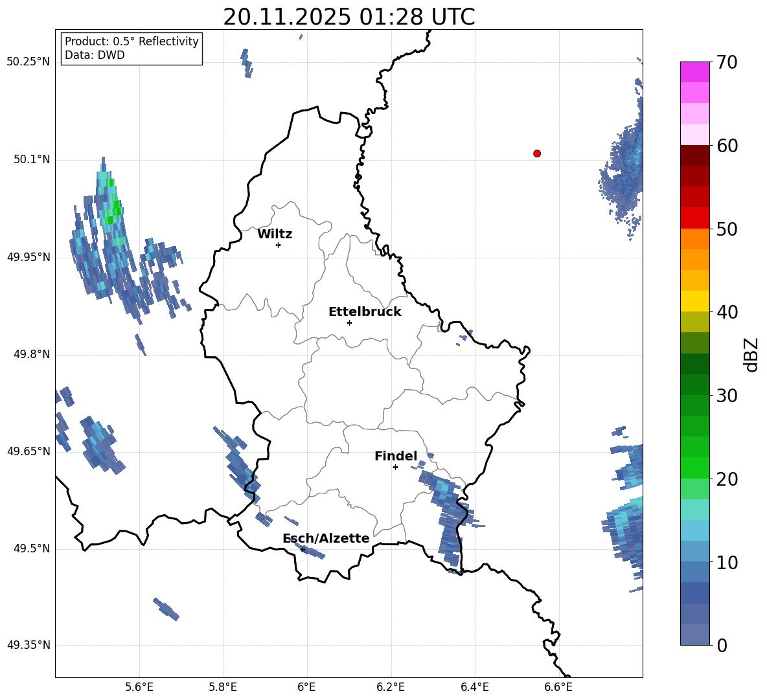Click the 6.2°E longitude label
Screen dimensions: 767x700
click(391, 687)
